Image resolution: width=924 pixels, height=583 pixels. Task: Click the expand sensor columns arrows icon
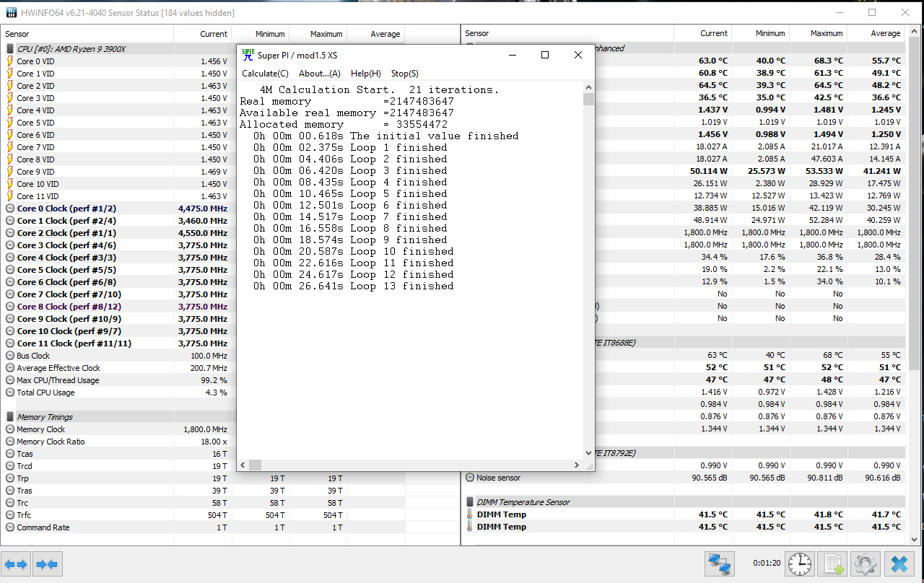click(16, 564)
